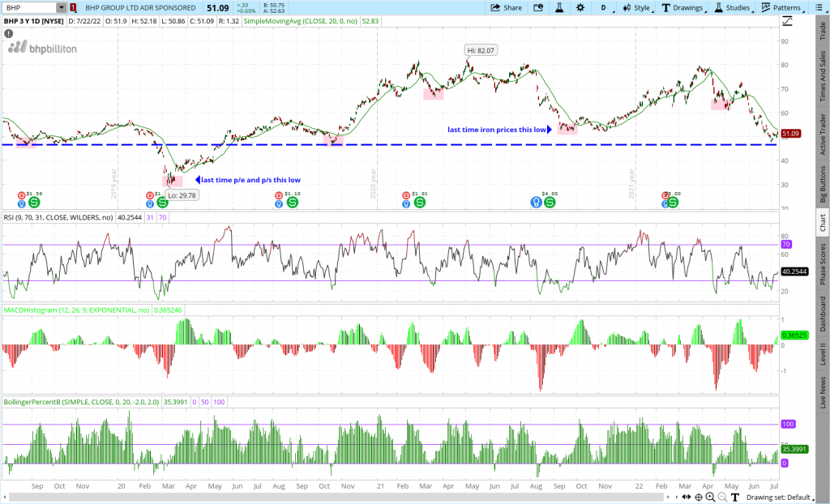Click the Lo: 29.78 price bubble
Viewport: 830px width, 504px height.
point(182,195)
